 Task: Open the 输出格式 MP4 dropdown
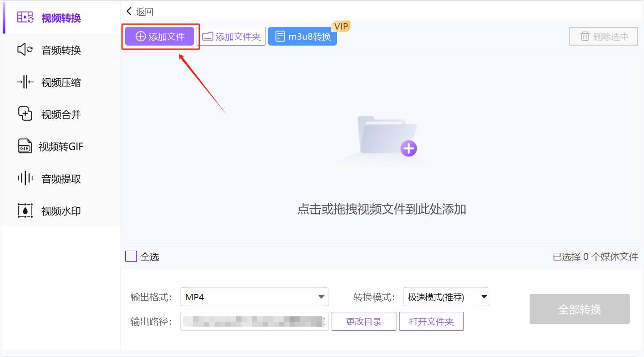click(254, 297)
